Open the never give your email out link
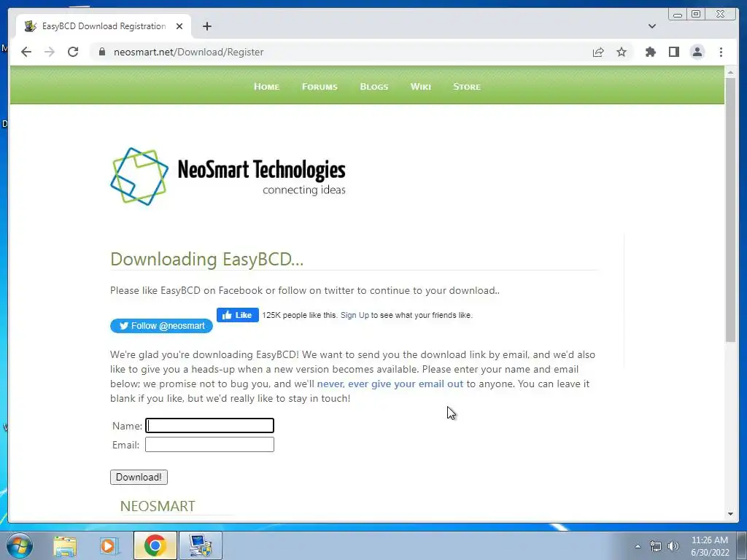This screenshot has width=747, height=560. (390, 384)
